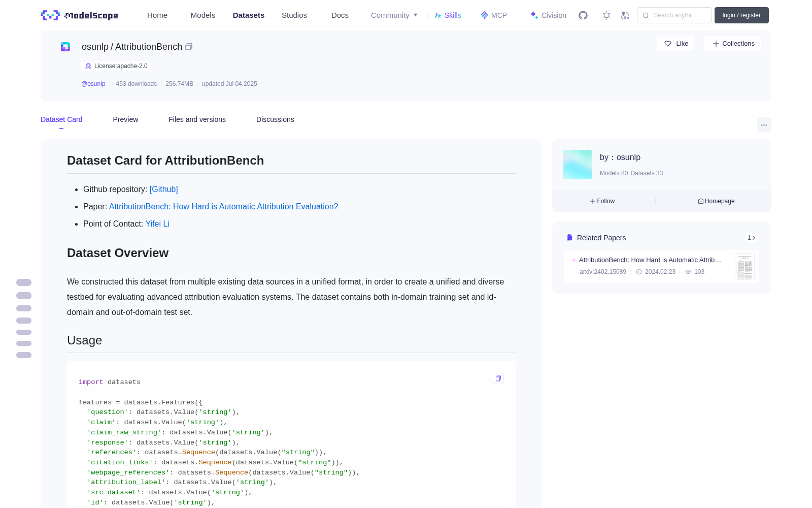The width and height of the screenshot is (812, 508).
Task: Copy the usage code snippet
Action: (x=498, y=378)
